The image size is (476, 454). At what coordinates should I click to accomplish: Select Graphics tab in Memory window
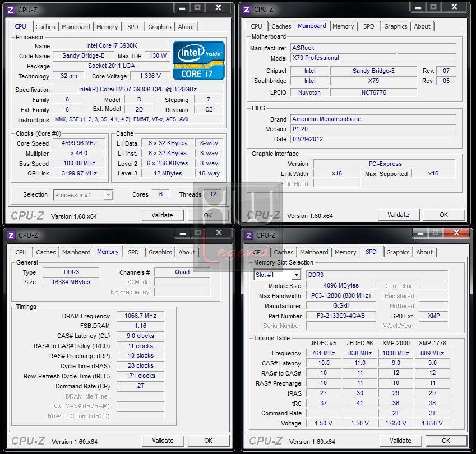[x=160, y=252]
